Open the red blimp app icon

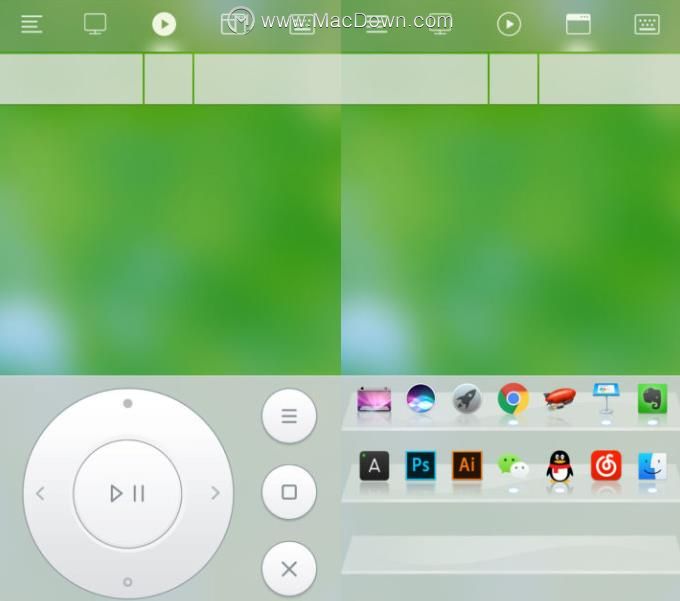point(560,398)
